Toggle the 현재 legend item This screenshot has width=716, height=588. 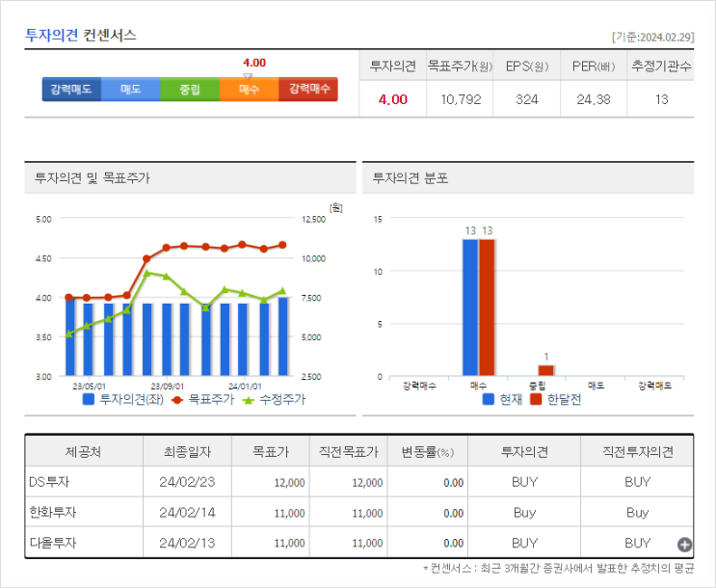pyautogui.click(x=502, y=399)
